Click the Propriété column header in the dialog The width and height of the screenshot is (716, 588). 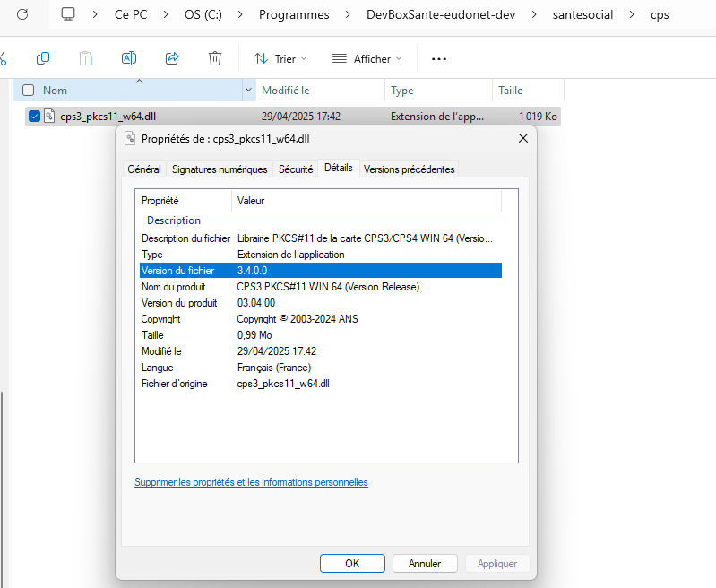click(x=184, y=201)
